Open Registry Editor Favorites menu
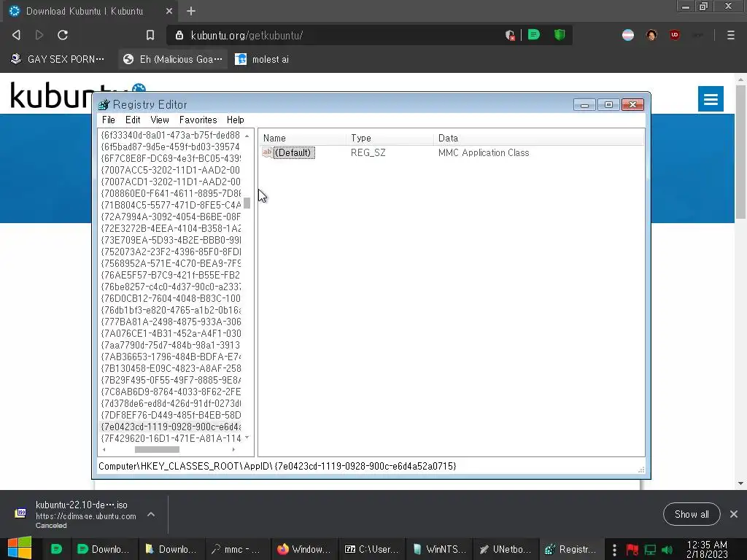Image resolution: width=747 pixels, height=560 pixels. point(198,120)
